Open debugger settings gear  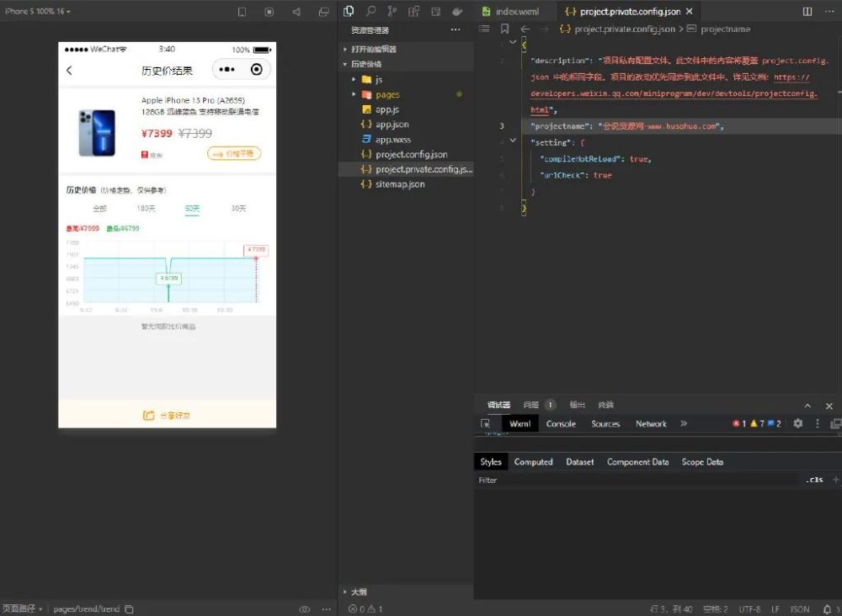(798, 423)
